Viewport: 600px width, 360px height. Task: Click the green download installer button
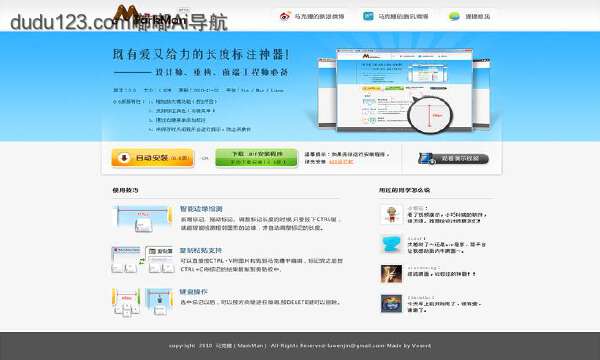tap(256, 158)
